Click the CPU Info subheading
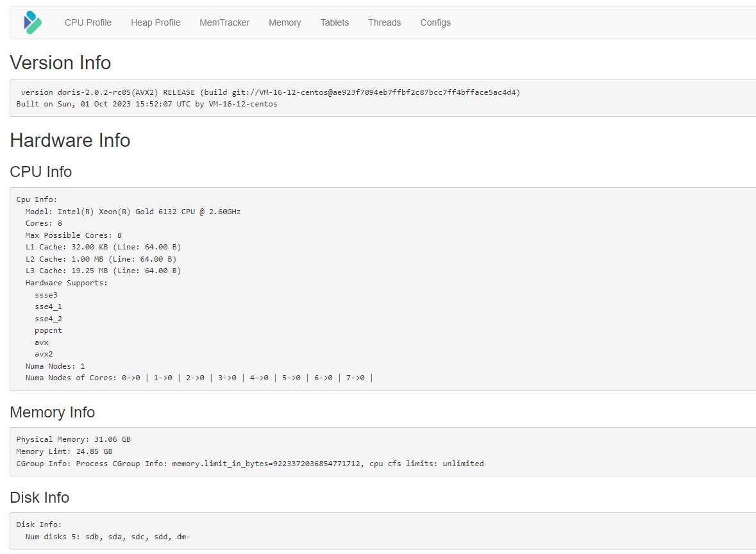Viewport: 756px width, 554px height. point(41,172)
